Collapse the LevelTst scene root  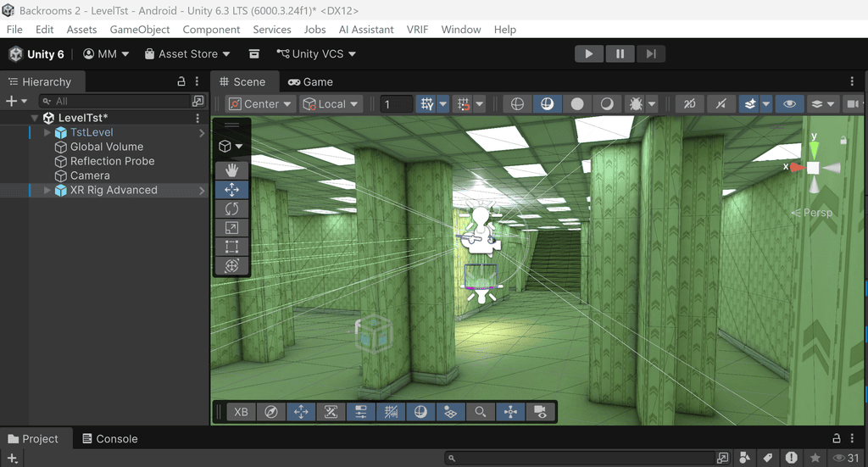pyautogui.click(x=35, y=118)
